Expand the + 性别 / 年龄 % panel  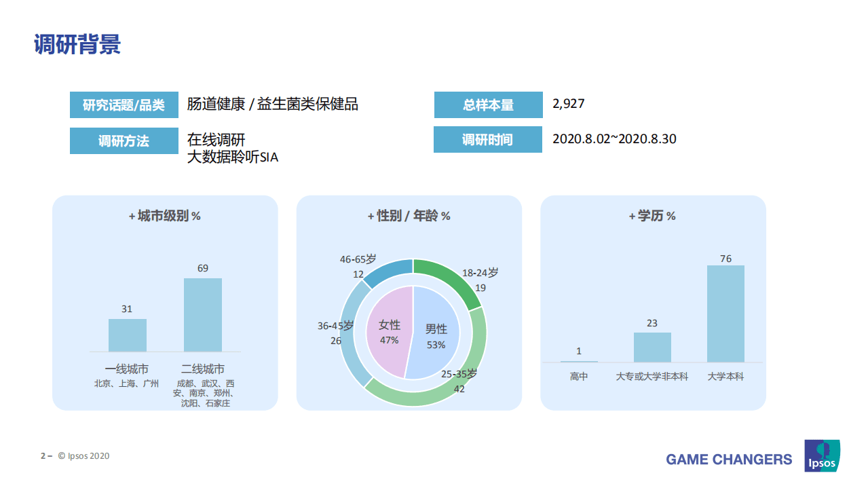(x=409, y=217)
